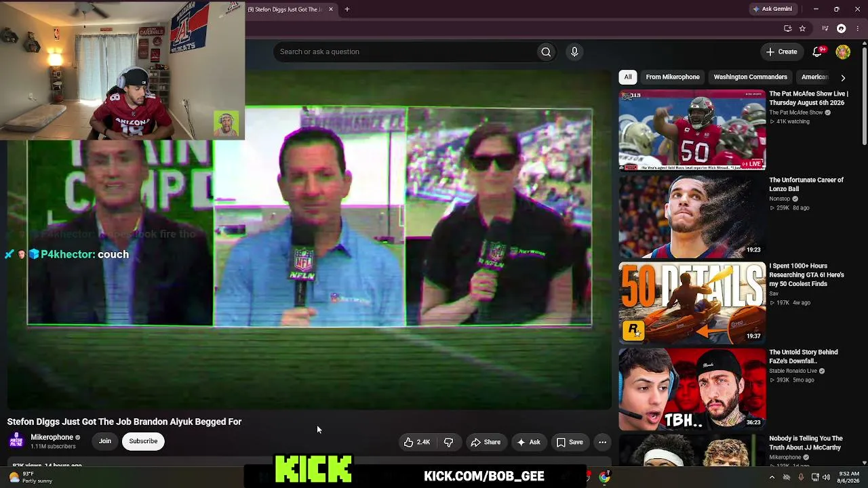Screen dimensions: 868x488
Task: Open the FaZe's Downfall video thumbnail
Action: coord(692,388)
